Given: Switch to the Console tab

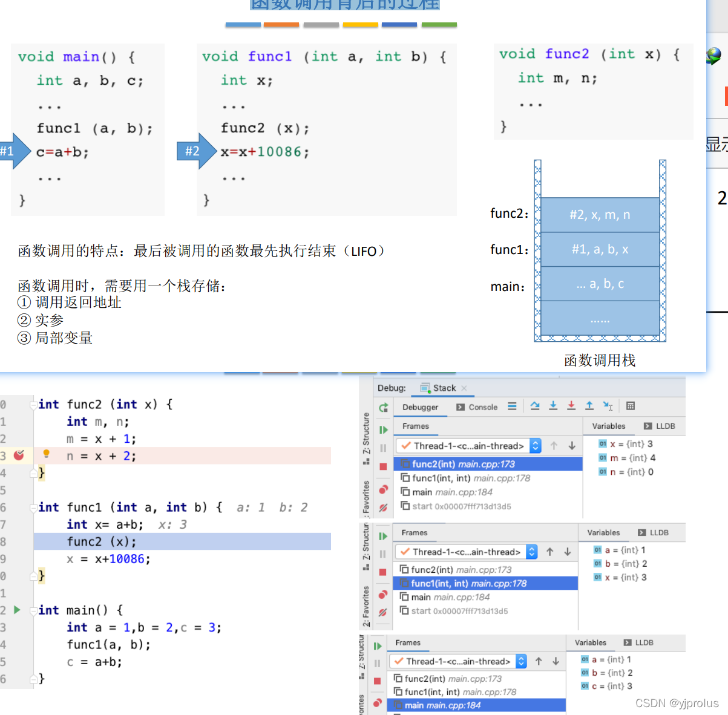Looking at the screenshot, I should coord(477,407).
